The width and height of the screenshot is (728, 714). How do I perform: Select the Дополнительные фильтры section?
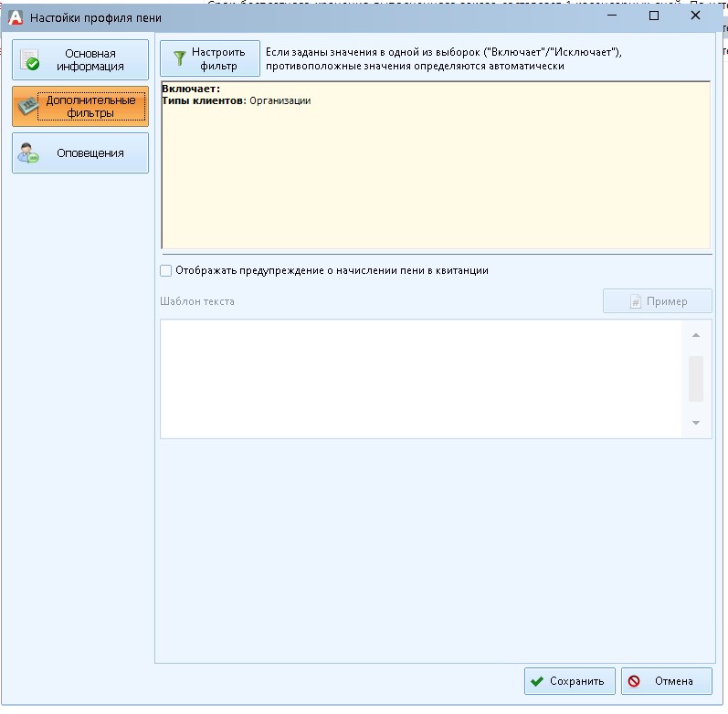[x=80, y=107]
